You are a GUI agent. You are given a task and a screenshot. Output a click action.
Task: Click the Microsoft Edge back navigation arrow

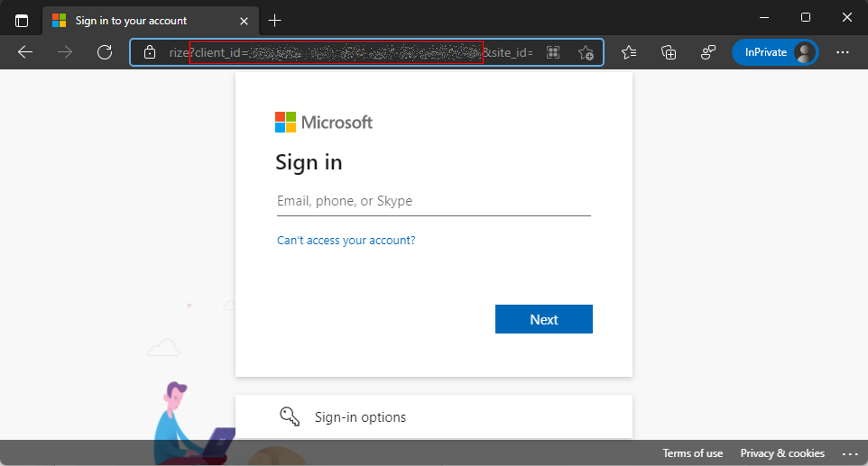pyautogui.click(x=24, y=52)
